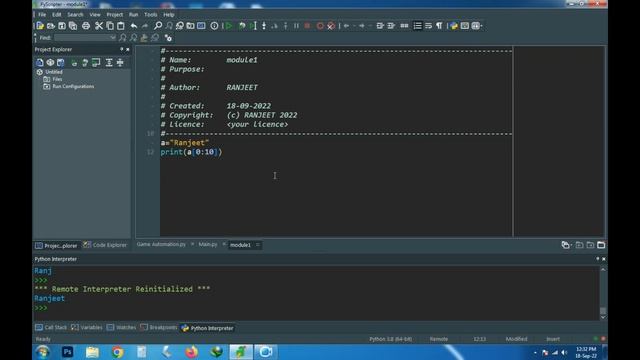640x360 pixels.
Task: Click the Step Into icon
Action: [264, 26]
